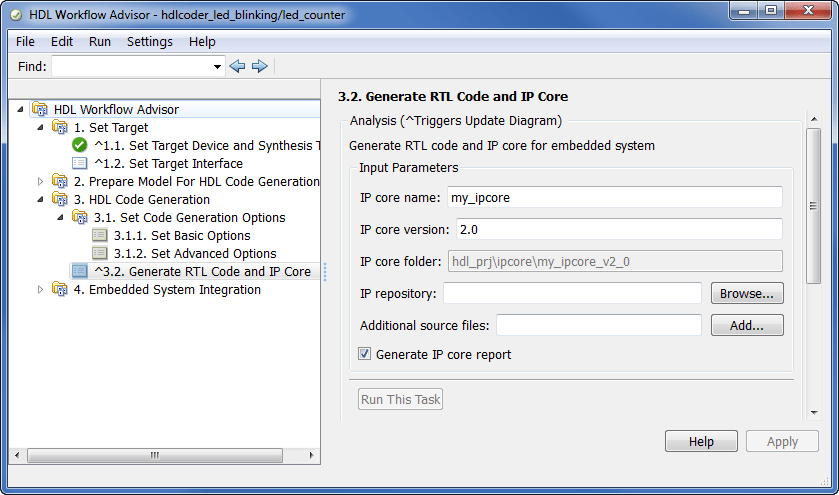Click the Set Target Interface task icon
The width and height of the screenshot is (839, 495).
tap(80, 163)
